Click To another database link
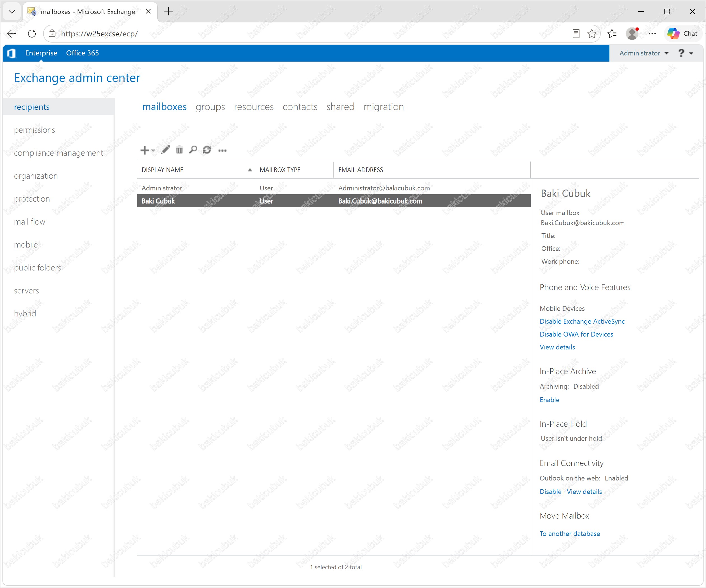706x588 pixels. [x=569, y=533]
